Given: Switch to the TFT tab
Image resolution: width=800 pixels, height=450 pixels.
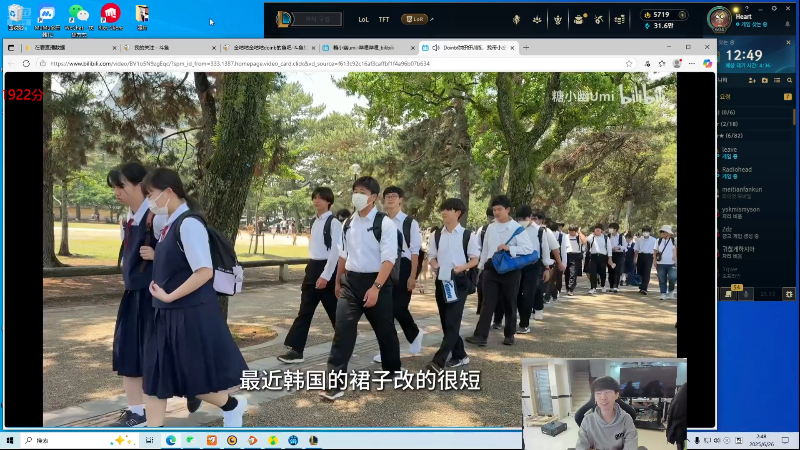Looking at the screenshot, I should [384, 19].
